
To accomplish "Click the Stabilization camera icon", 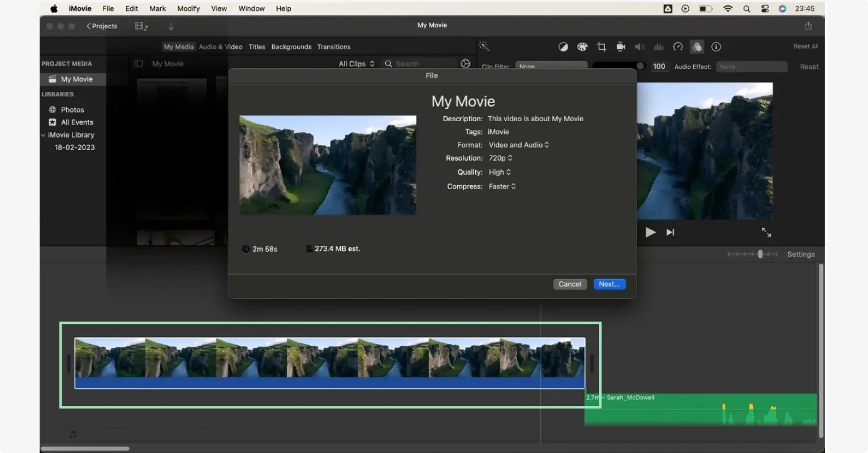I will coord(621,46).
